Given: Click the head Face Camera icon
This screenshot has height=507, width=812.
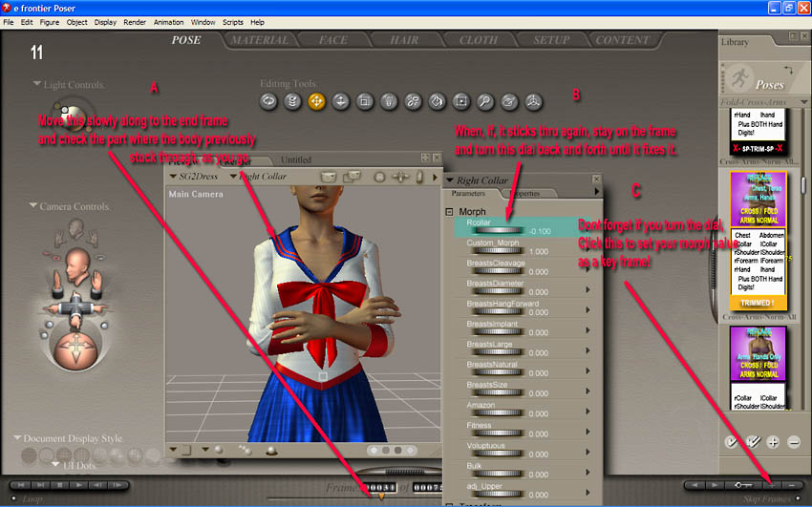Looking at the screenshot, I should click(76, 227).
